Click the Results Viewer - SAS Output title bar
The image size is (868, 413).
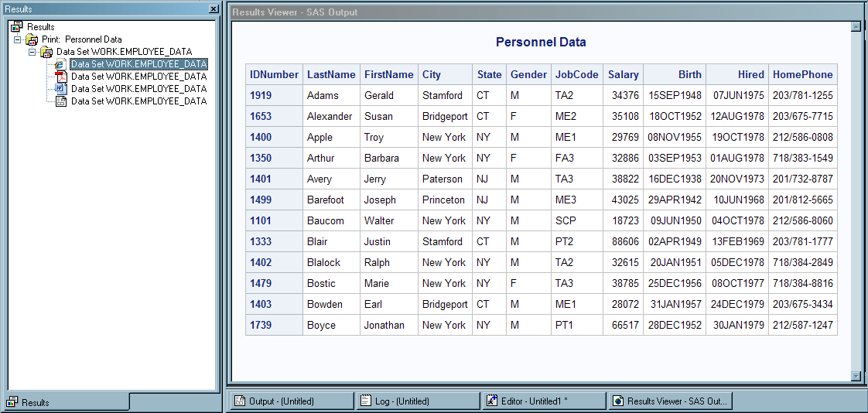(545, 12)
